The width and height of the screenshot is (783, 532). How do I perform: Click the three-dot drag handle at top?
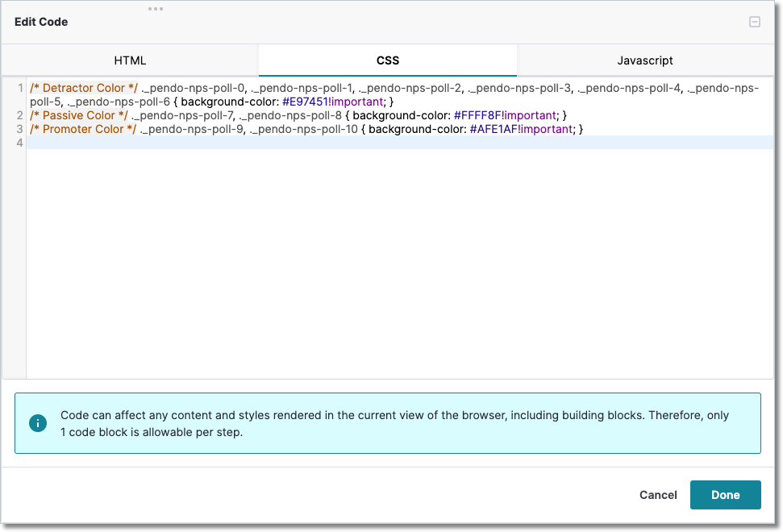click(x=156, y=9)
